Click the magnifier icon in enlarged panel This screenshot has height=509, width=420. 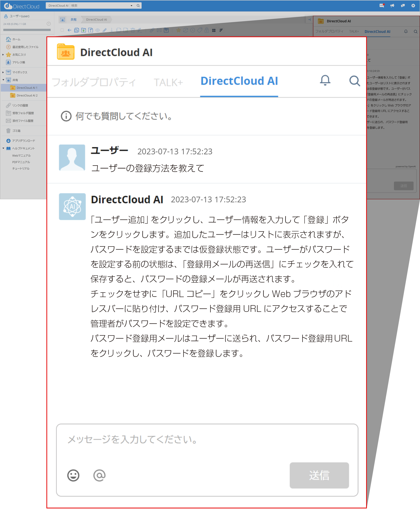[x=355, y=81]
